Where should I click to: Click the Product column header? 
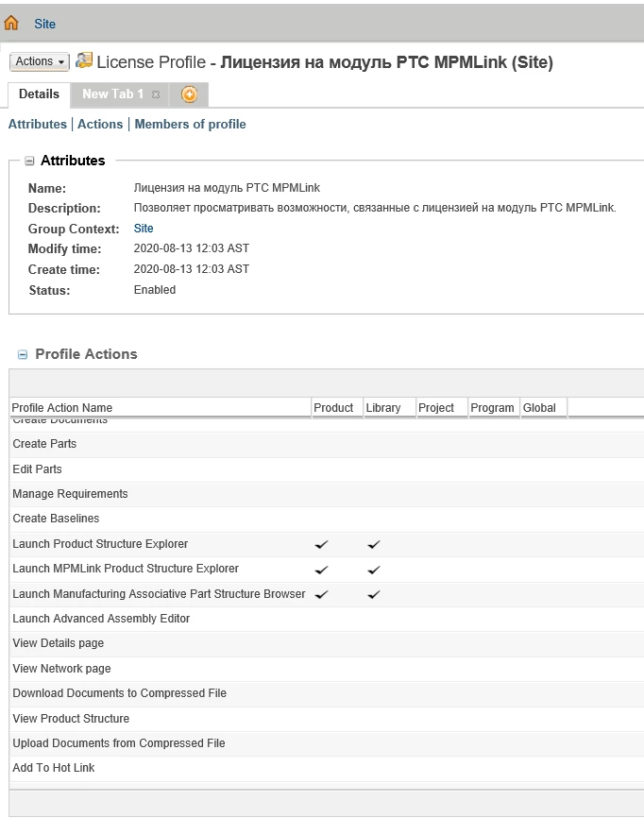coord(337,408)
